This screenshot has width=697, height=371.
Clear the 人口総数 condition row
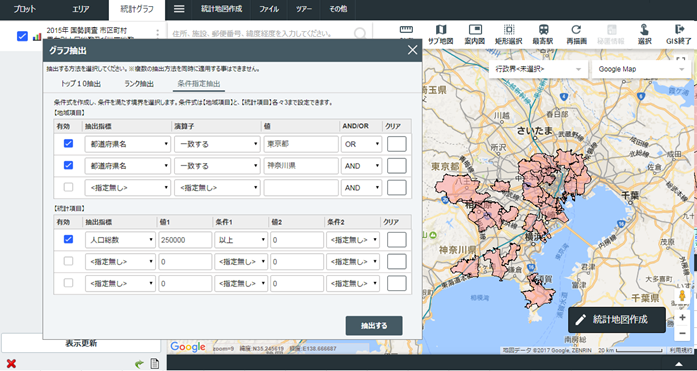[x=397, y=240]
